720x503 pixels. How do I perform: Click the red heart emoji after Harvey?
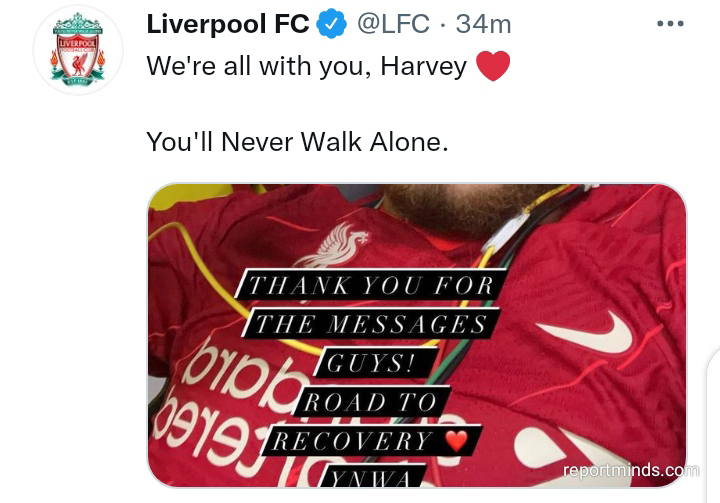(x=493, y=65)
